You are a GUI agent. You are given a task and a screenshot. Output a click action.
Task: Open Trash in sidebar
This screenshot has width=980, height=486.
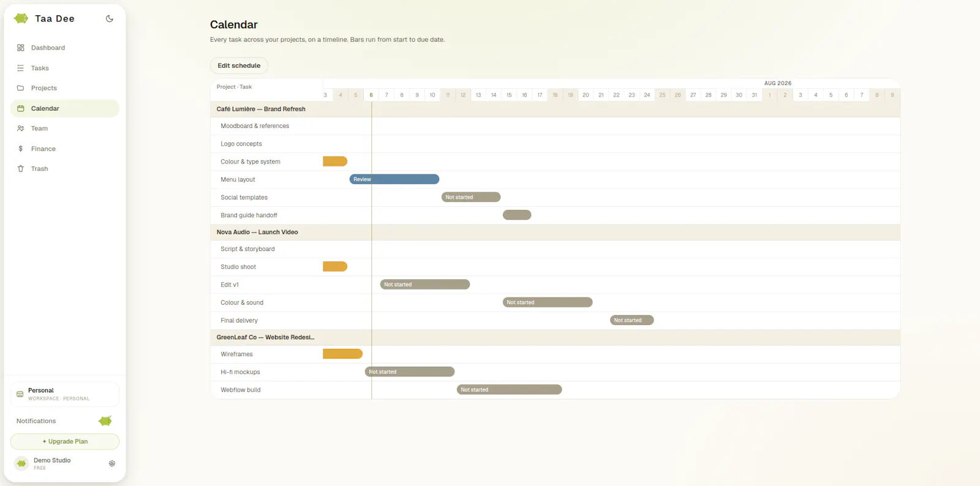tap(64, 169)
